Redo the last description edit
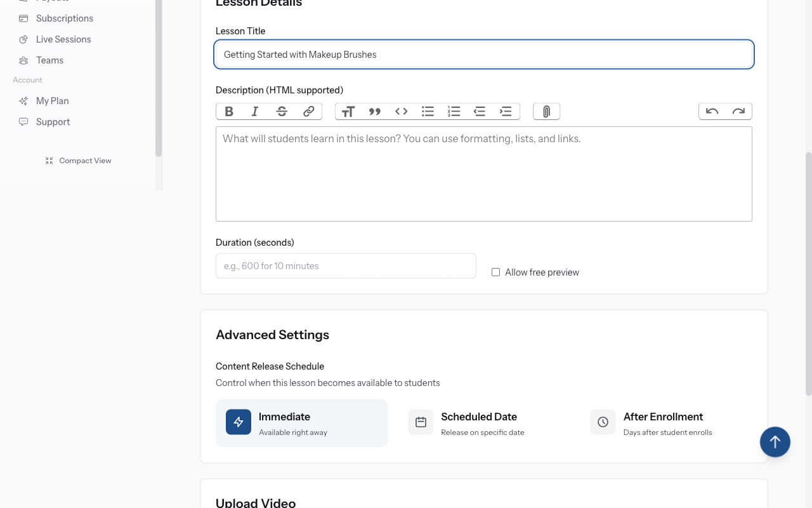Viewport: 812px width, 508px height. 739,111
